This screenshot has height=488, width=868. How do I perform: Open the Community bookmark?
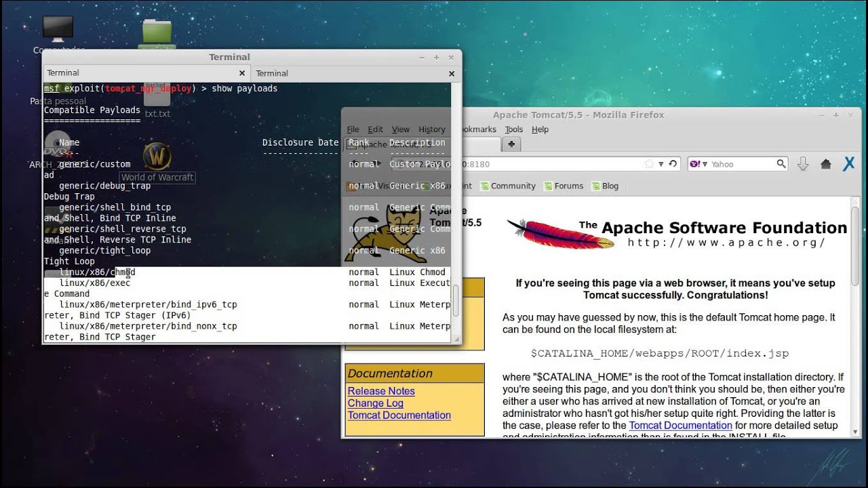tap(508, 186)
